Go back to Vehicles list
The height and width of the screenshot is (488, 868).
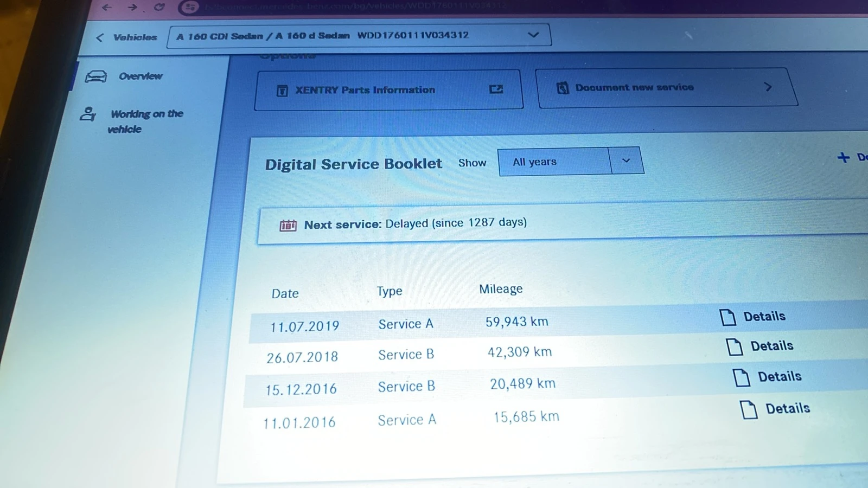tap(126, 37)
